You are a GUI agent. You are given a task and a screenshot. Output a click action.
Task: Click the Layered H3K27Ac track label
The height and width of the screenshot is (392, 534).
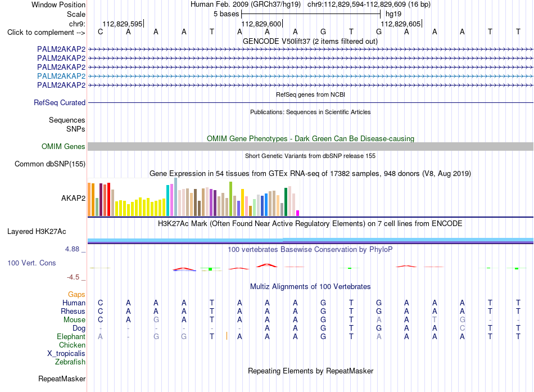(37, 232)
